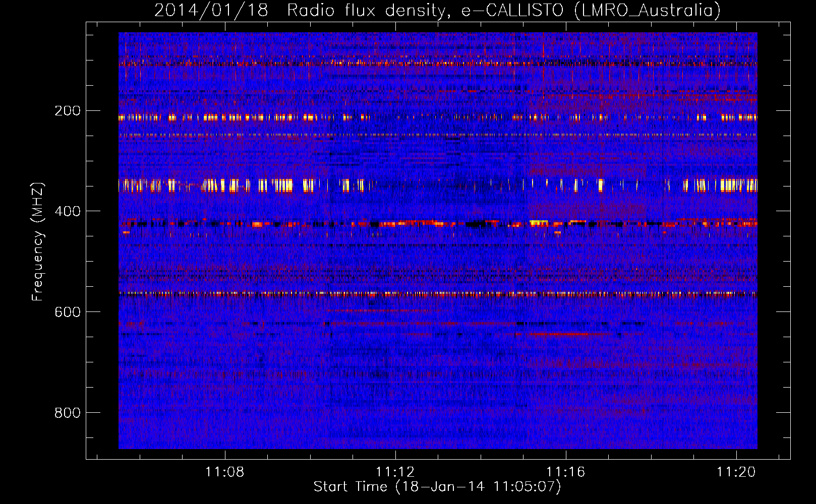Click the 11:08 time tick label
816x504 pixels.
click(x=224, y=472)
